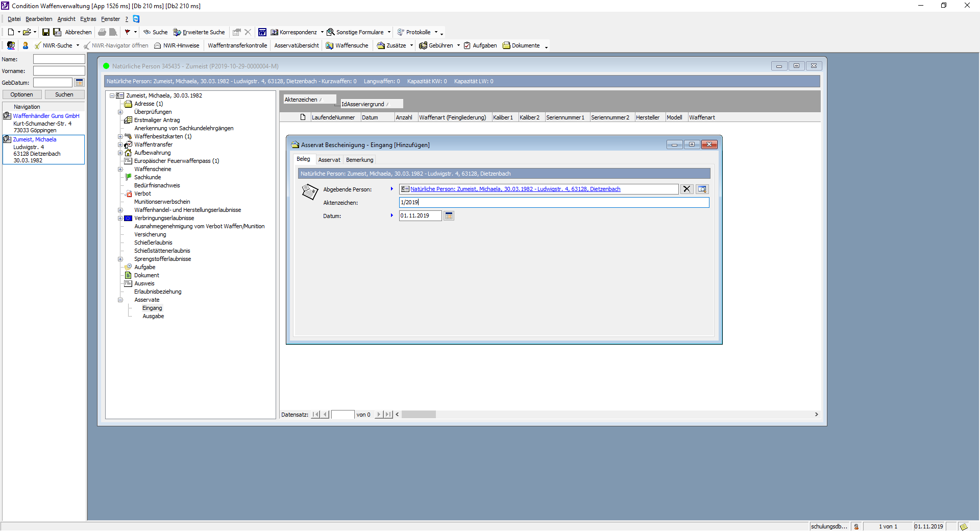This screenshot has width=980, height=531.
Task: Open the Extras menu
Action: (x=88, y=19)
